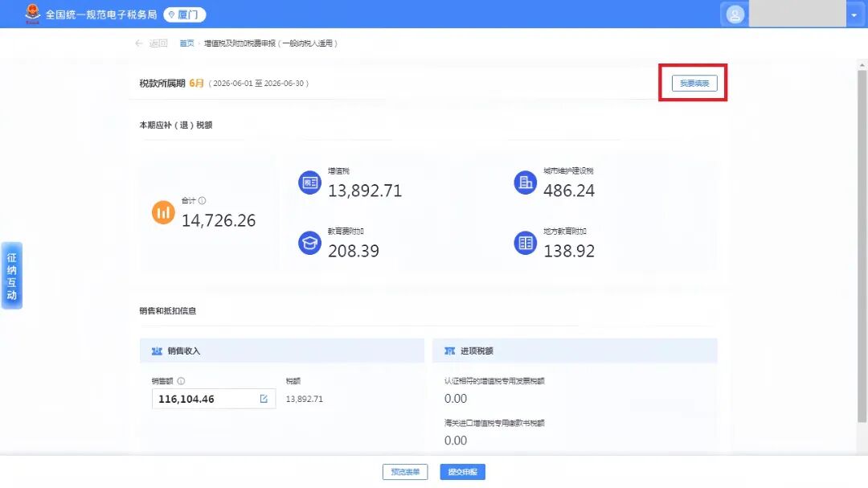Viewport: 868px width, 488px height.
Task: Click the 6月 tax period label
Action: (x=197, y=83)
